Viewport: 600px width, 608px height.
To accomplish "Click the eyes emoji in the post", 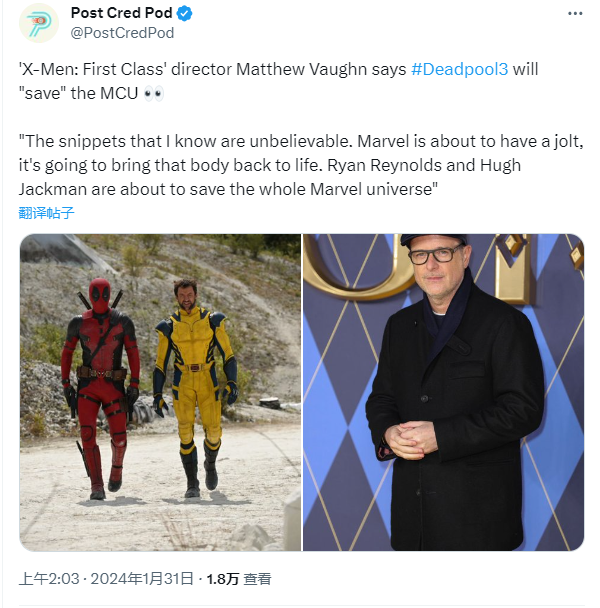I will pos(154,93).
